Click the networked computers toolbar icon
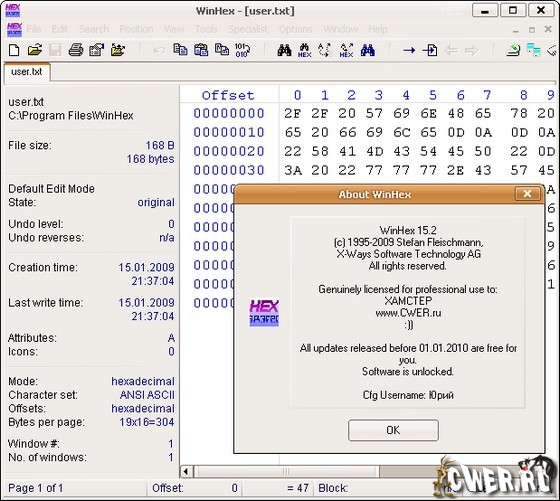This screenshot has height=501, width=560. 534,50
